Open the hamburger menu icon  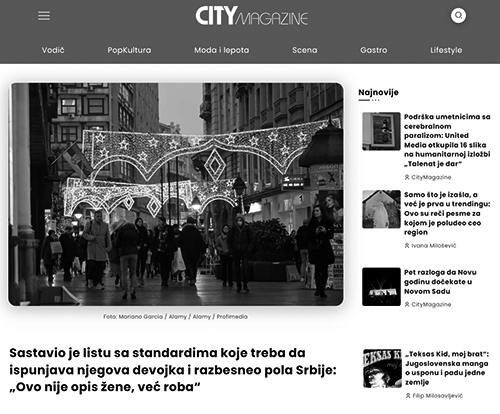(x=44, y=16)
